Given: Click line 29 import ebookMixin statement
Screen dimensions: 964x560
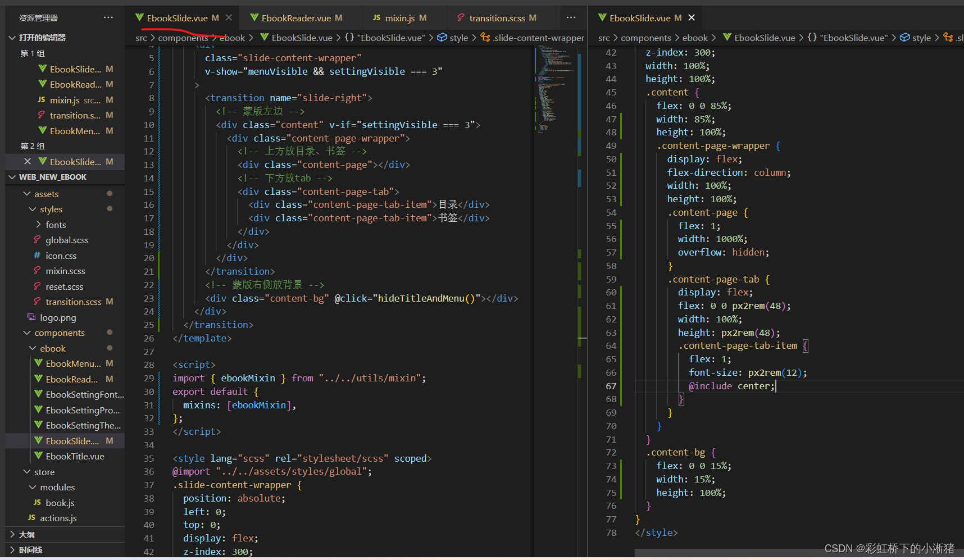Looking at the screenshot, I should 299,378.
